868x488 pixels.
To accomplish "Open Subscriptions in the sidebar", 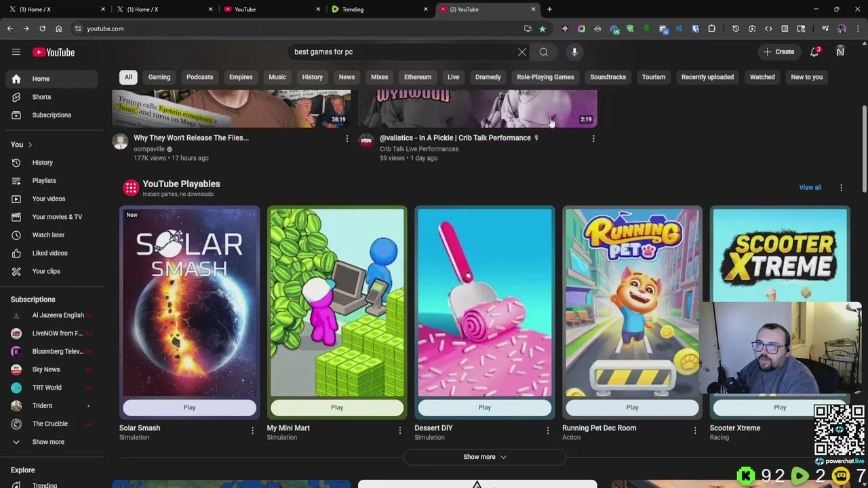I will click(52, 115).
